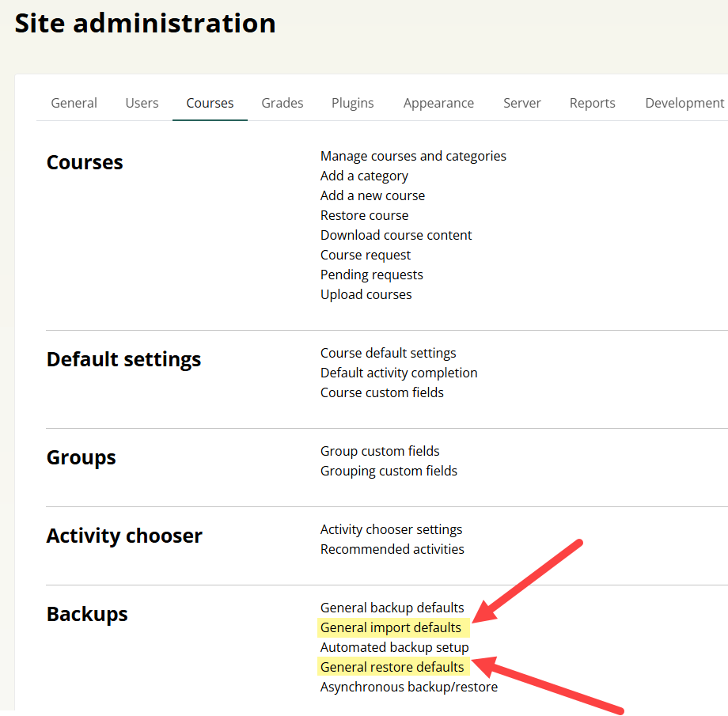Select the Development tab
728x716 pixels.
tap(684, 103)
